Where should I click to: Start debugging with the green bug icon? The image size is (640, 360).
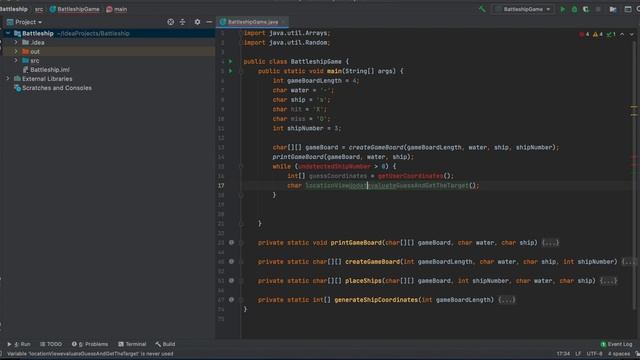(574, 9)
